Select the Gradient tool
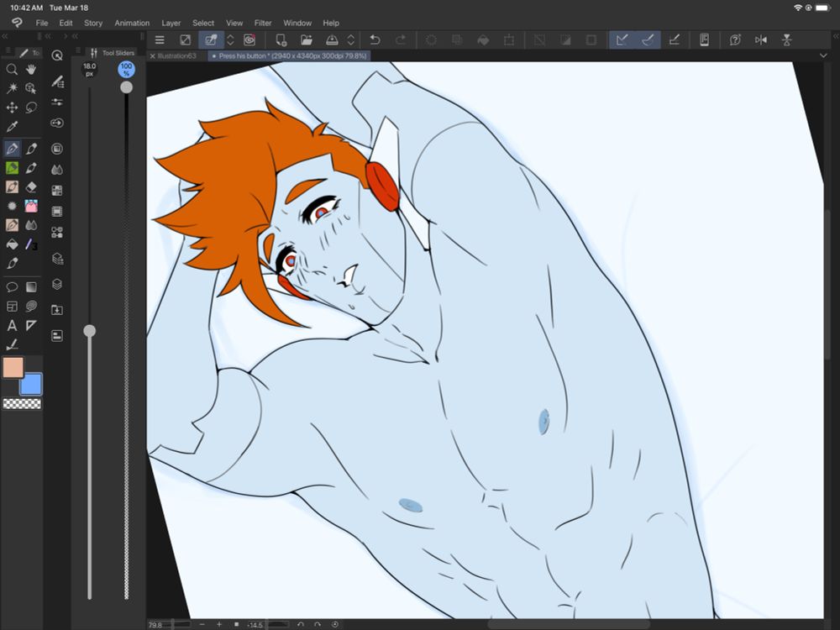Image resolution: width=840 pixels, height=630 pixels. tap(31, 287)
